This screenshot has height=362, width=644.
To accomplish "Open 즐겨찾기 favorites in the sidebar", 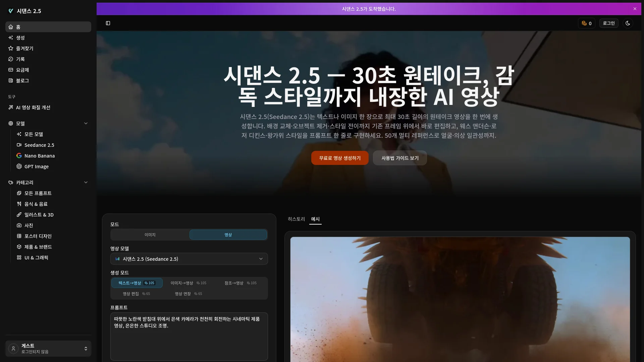I will tap(48, 48).
